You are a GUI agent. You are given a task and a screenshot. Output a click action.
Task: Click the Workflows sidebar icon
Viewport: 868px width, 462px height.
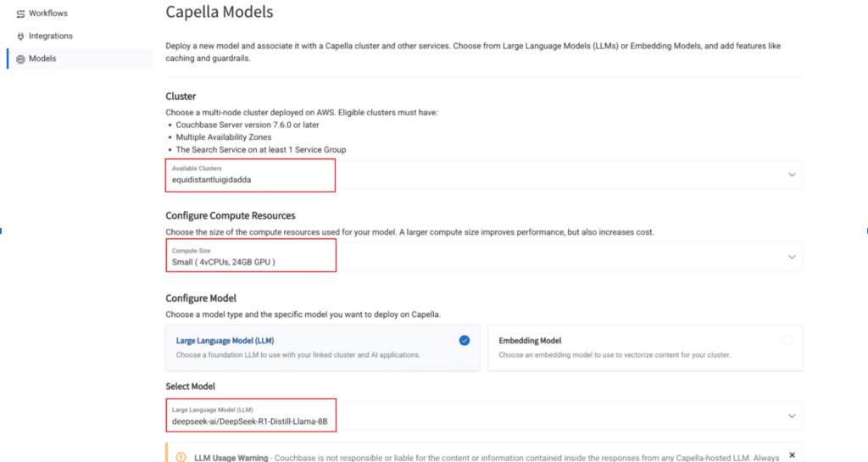[20, 14]
